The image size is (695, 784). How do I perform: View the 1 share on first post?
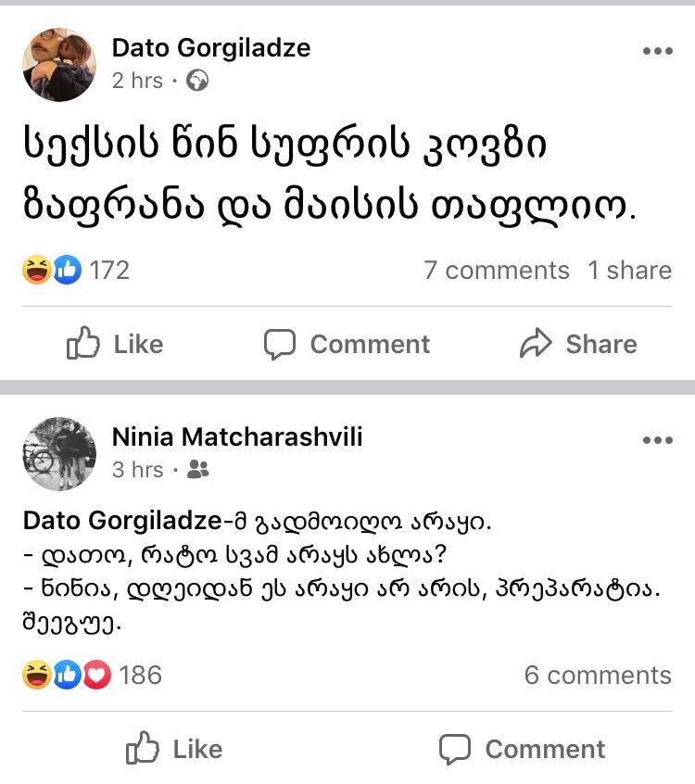(629, 271)
